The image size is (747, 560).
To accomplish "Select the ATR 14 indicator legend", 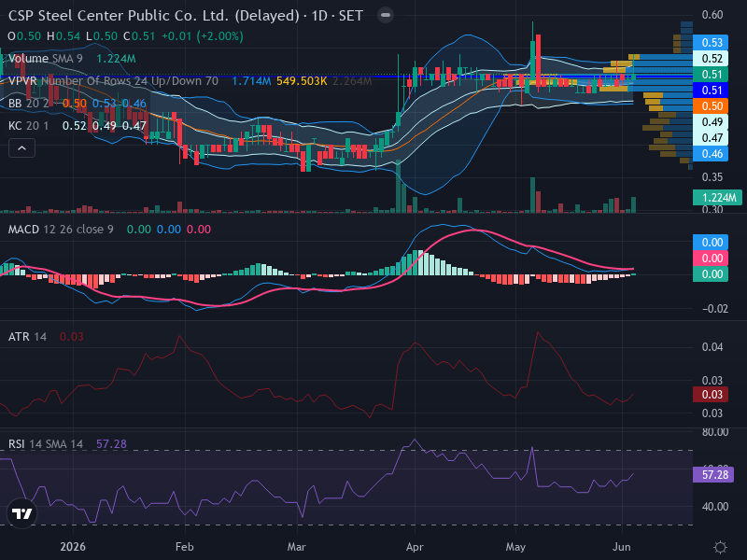I will point(27,337).
